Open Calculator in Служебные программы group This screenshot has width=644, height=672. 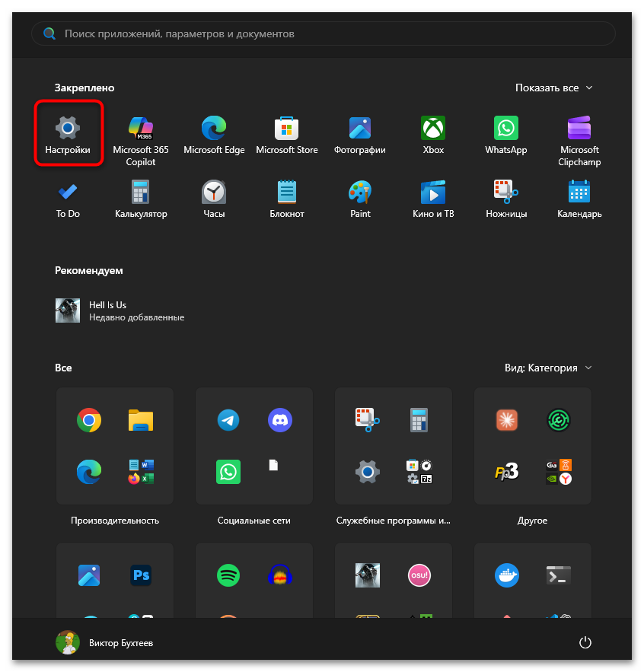click(x=419, y=420)
